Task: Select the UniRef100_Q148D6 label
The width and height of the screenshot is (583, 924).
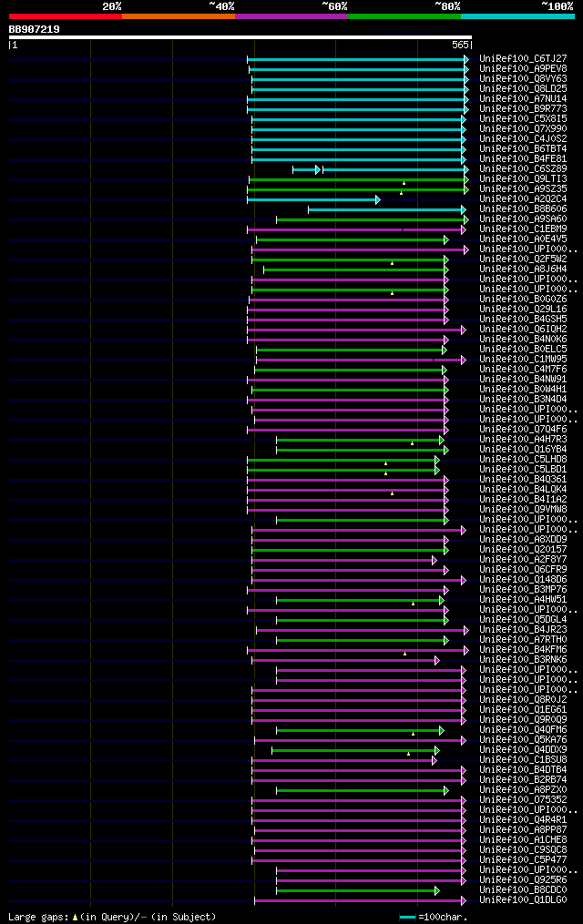Action: point(523,580)
